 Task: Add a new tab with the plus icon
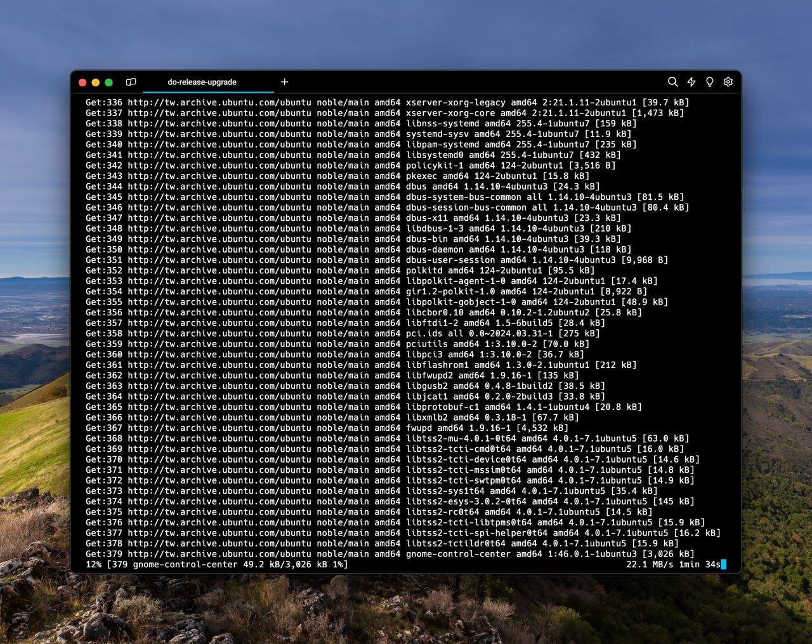point(284,82)
